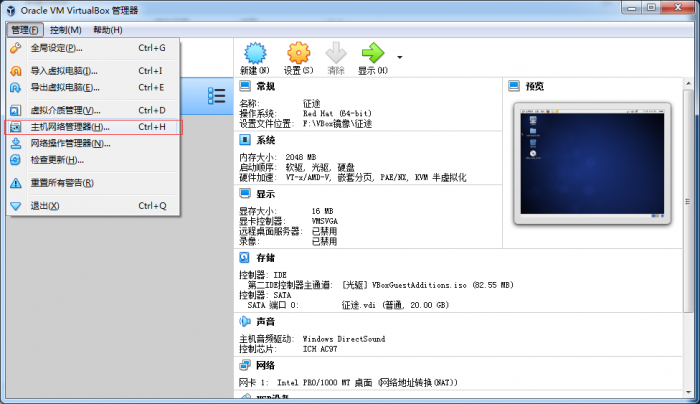Click the Preview (预览) monitor icon
Viewport: 700px width, 404px height.
pos(514,86)
